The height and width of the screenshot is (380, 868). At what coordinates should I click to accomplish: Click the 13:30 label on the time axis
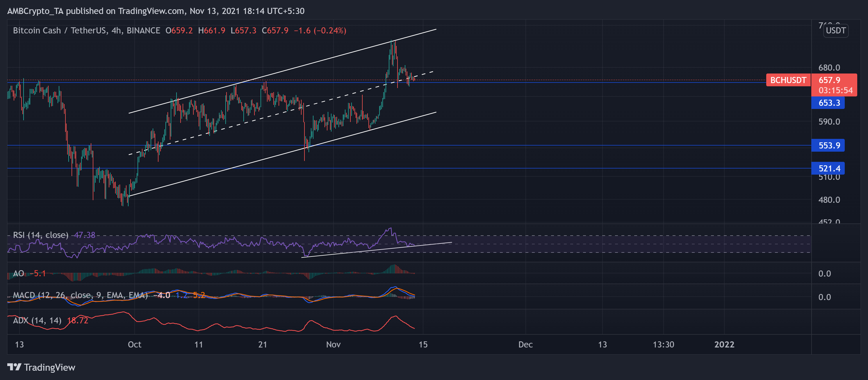663,344
